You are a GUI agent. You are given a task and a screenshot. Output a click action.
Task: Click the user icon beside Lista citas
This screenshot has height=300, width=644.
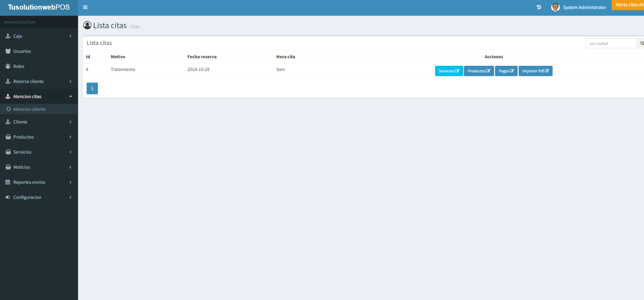[87, 25]
